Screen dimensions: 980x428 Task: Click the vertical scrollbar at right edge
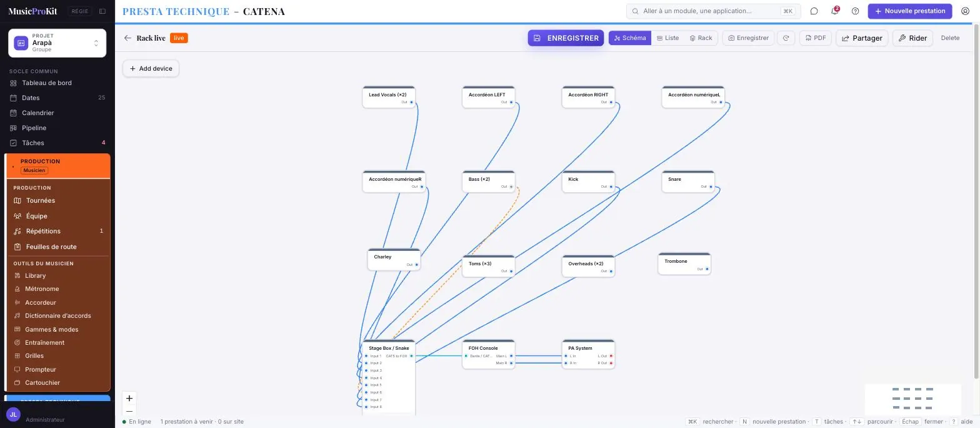click(x=976, y=200)
